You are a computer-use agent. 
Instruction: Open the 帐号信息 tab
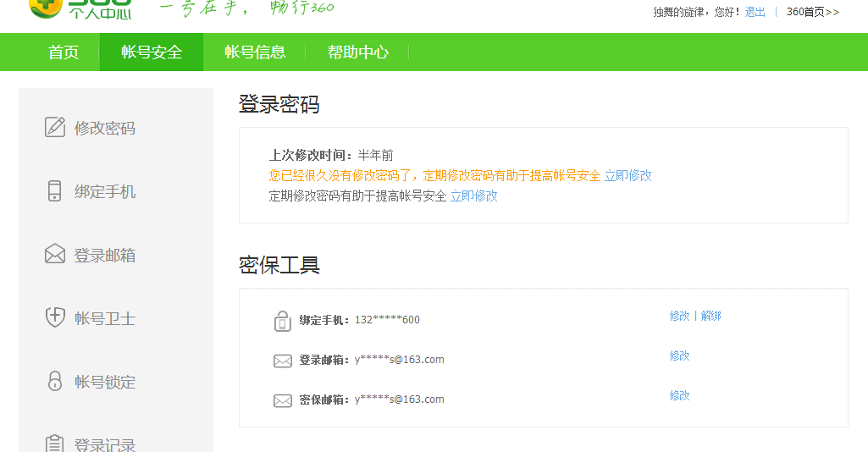[255, 52]
